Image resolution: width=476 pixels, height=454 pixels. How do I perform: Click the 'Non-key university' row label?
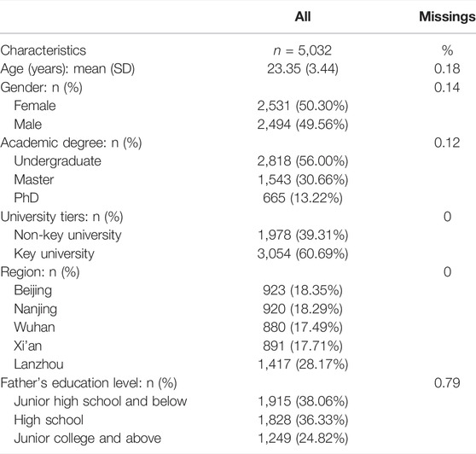coord(67,236)
